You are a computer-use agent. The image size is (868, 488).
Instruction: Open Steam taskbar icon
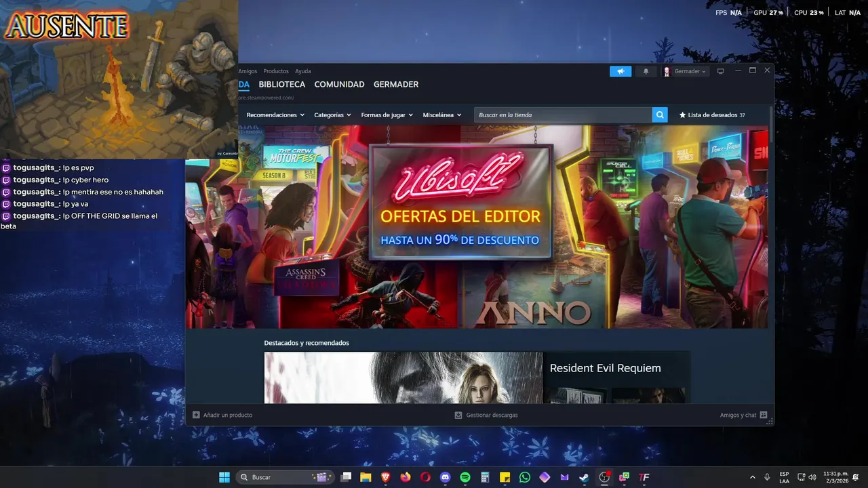(584, 477)
